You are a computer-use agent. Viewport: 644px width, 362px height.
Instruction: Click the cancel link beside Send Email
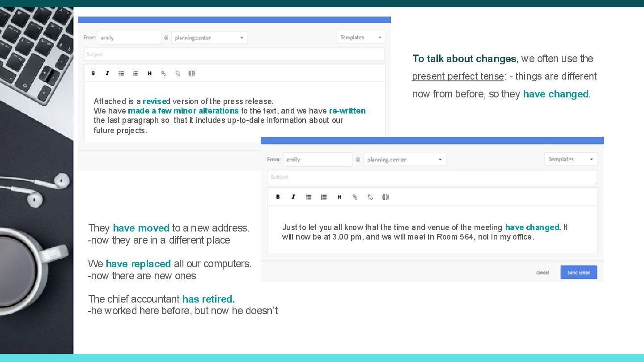[x=542, y=273]
